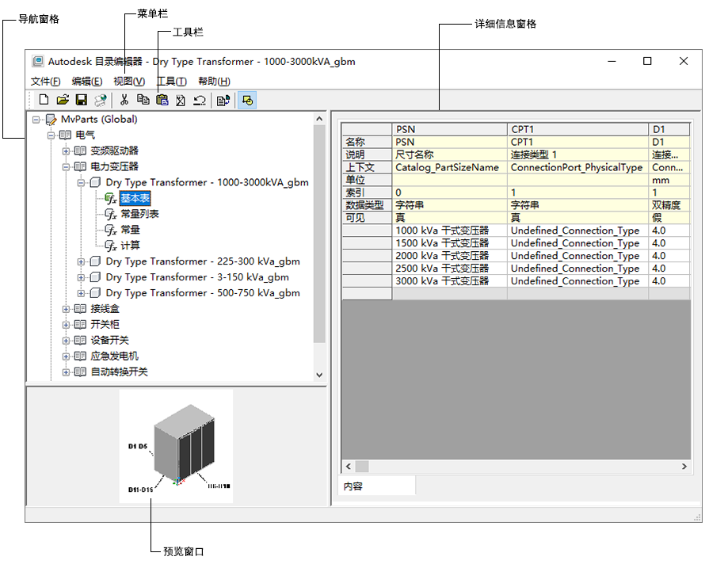Click table horizontal scrollbar left arrow
Image resolution: width=728 pixels, height=568 pixels.
pos(349,467)
